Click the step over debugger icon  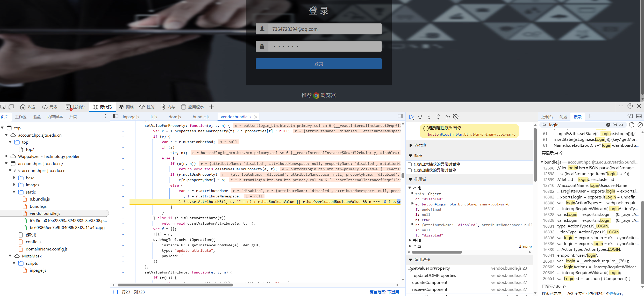(x=420, y=117)
